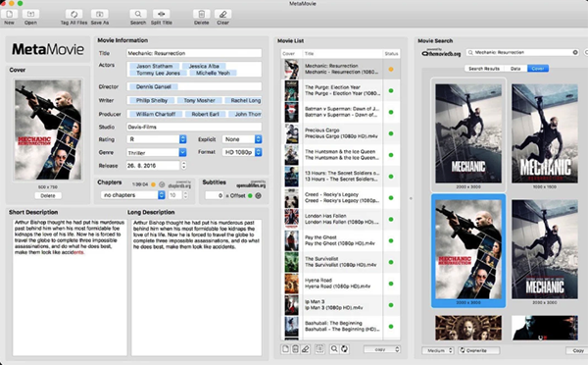Open the Format HD 1080p dropdown

[242, 152]
